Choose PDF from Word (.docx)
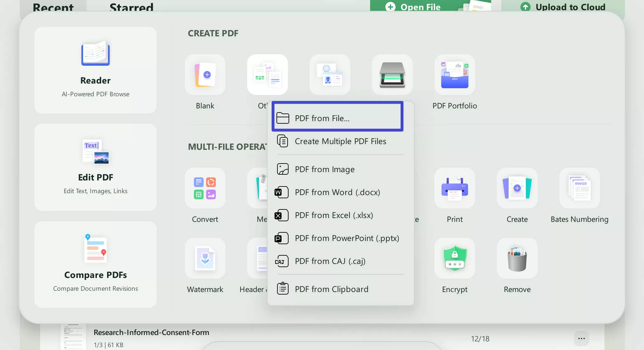The image size is (644, 350). tap(337, 192)
